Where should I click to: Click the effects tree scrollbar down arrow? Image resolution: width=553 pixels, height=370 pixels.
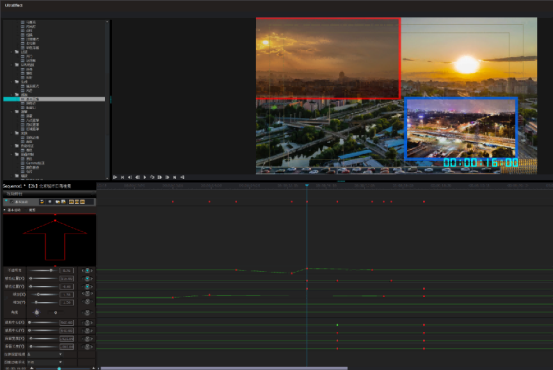pyautogui.click(x=107, y=178)
